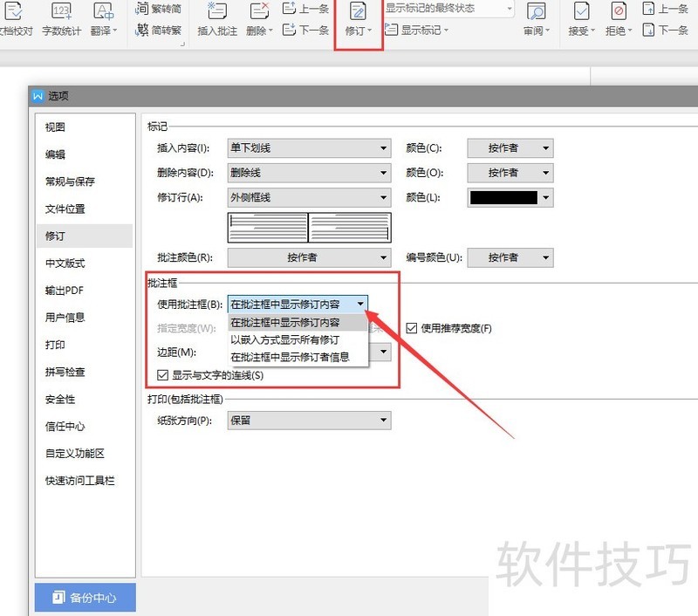
Task: Open the 纸张方向(P) dropdown
Action: coord(384,421)
